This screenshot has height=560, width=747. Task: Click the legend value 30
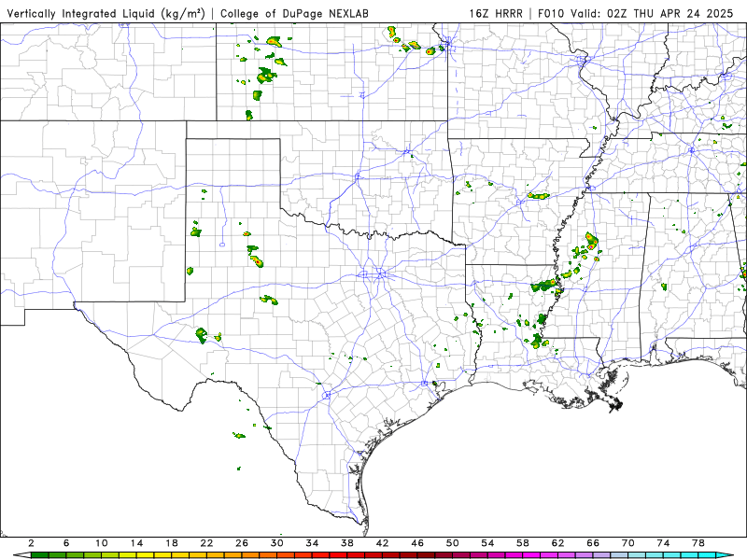[277, 543]
